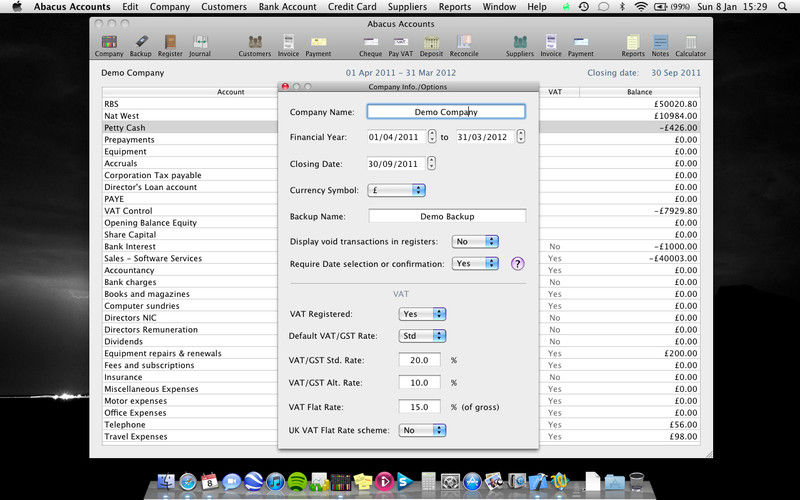
Task: Open the Customers toolbar icon
Action: coord(255,45)
